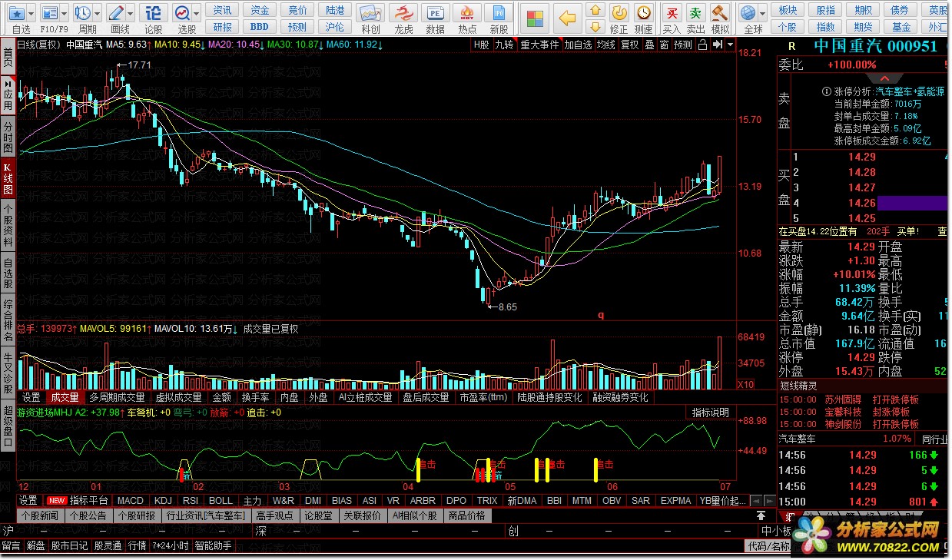The width and height of the screenshot is (952, 560).
Task: Open the 数据 PE data icon
Action: click(x=435, y=13)
